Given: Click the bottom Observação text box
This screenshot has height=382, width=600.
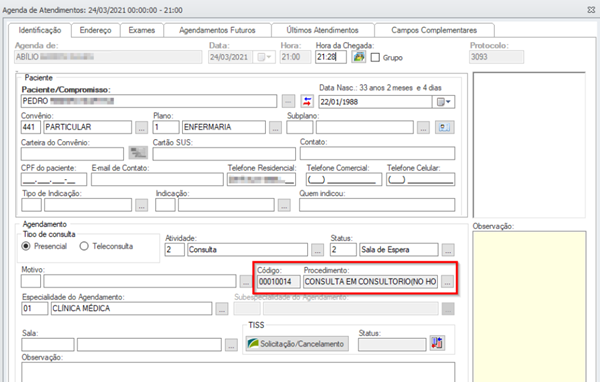Looking at the screenshot, I should pyautogui.click(x=238, y=372).
